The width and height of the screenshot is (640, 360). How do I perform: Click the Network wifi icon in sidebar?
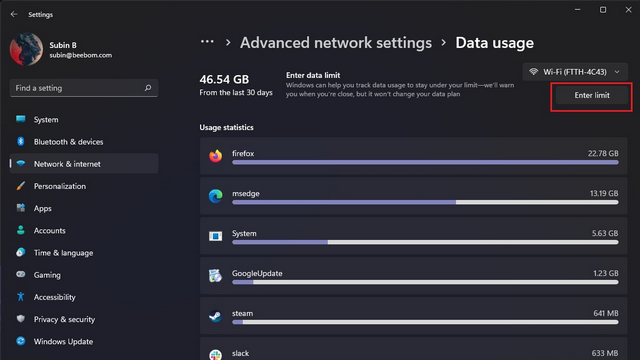(20, 163)
